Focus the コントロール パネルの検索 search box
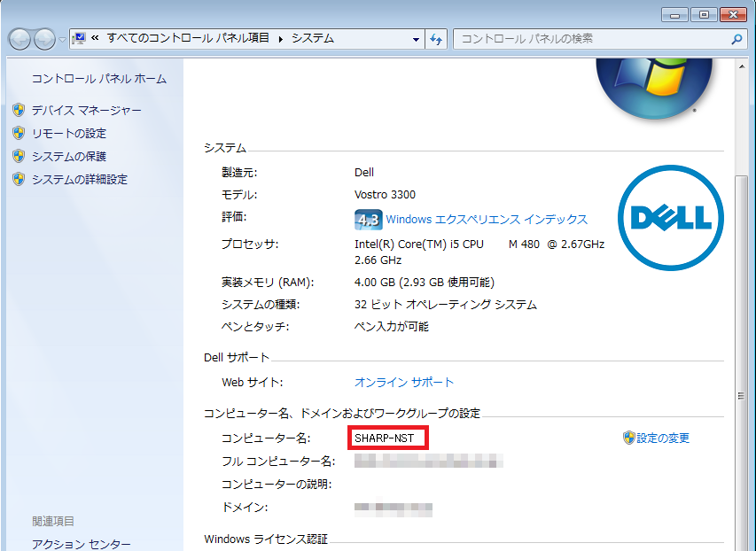This screenshot has width=756, height=551. tap(593, 39)
